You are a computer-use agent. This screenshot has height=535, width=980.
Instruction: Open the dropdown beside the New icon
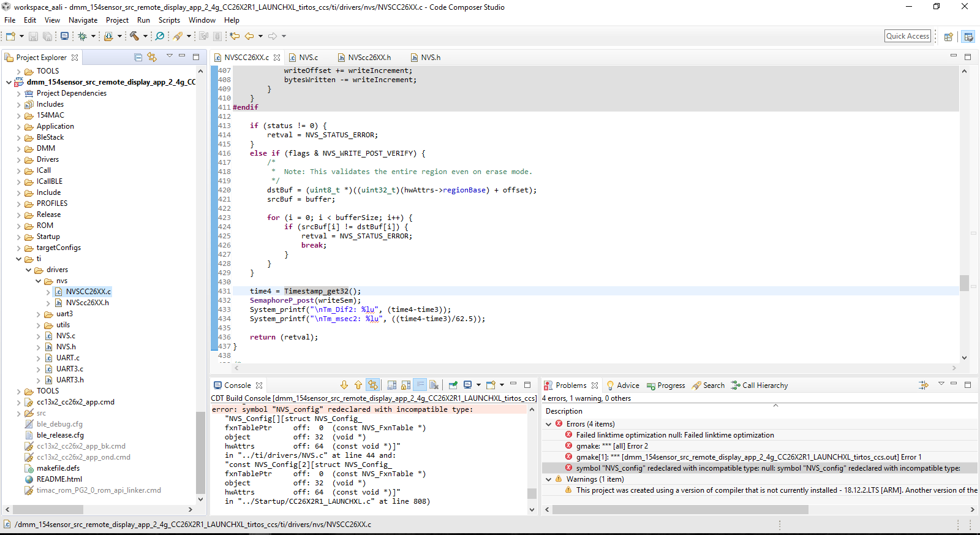[x=21, y=36]
